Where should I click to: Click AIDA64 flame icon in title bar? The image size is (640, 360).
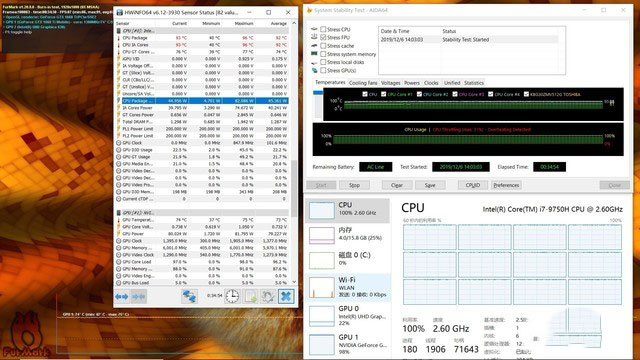pyautogui.click(x=309, y=10)
